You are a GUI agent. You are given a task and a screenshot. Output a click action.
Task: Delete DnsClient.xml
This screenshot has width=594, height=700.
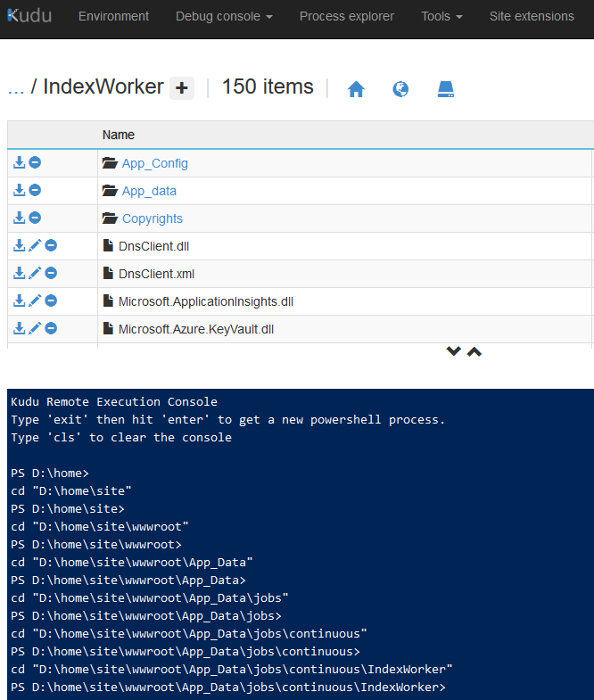tap(51, 273)
